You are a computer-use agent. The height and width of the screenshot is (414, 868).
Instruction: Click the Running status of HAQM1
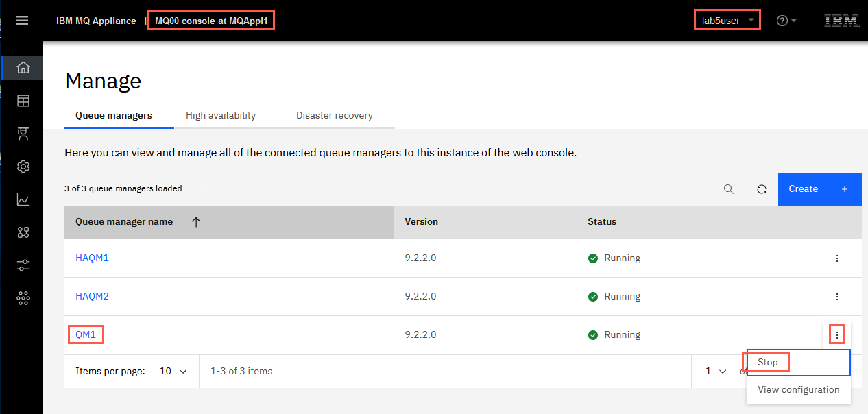click(614, 258)
